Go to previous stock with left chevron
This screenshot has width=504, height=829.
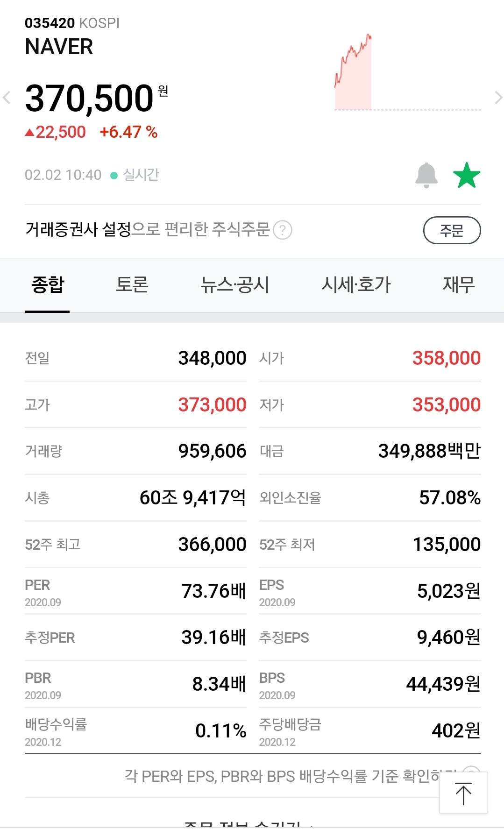pos(7,98)
